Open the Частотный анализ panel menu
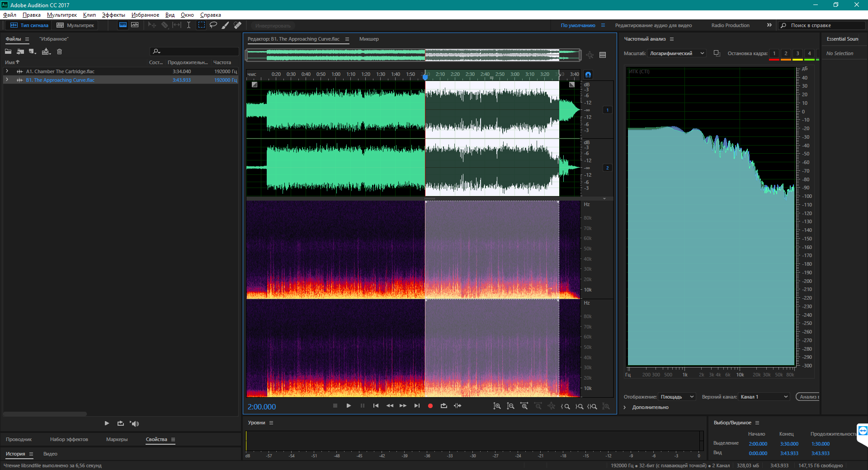The height and width of the screenshot is (470, 868). click(x=672, y=39)
